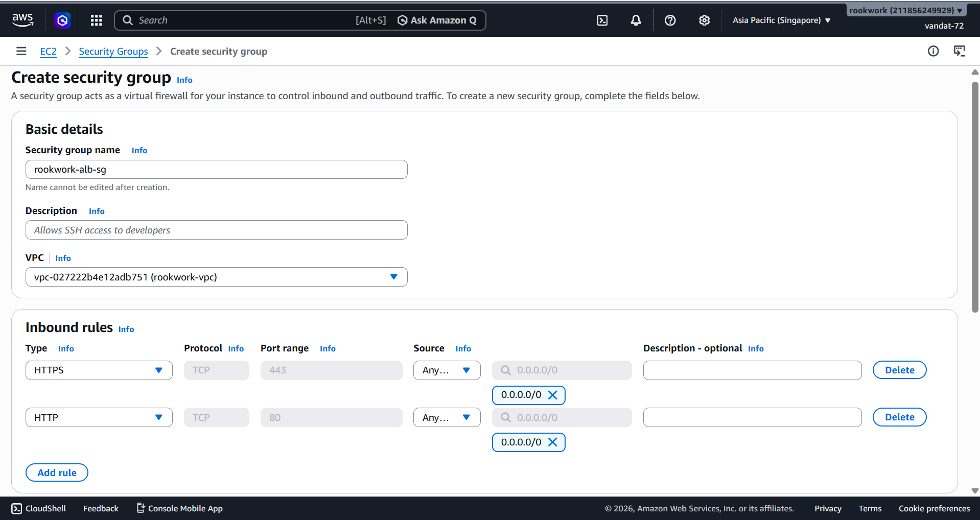Focus the Description input field

tap(217, 230)
